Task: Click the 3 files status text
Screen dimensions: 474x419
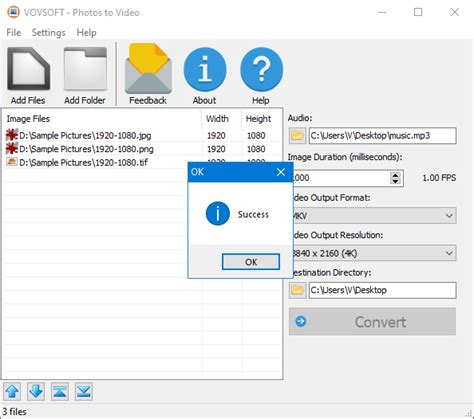Action: 14,412
